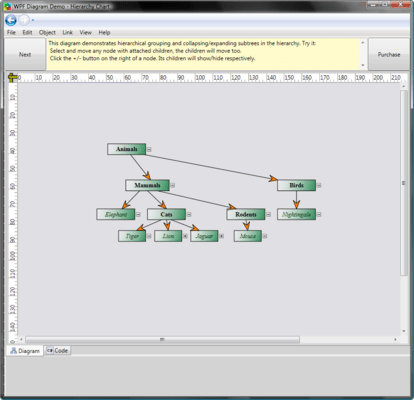
Task: Select the Mammals node
Action: point(147,185)
